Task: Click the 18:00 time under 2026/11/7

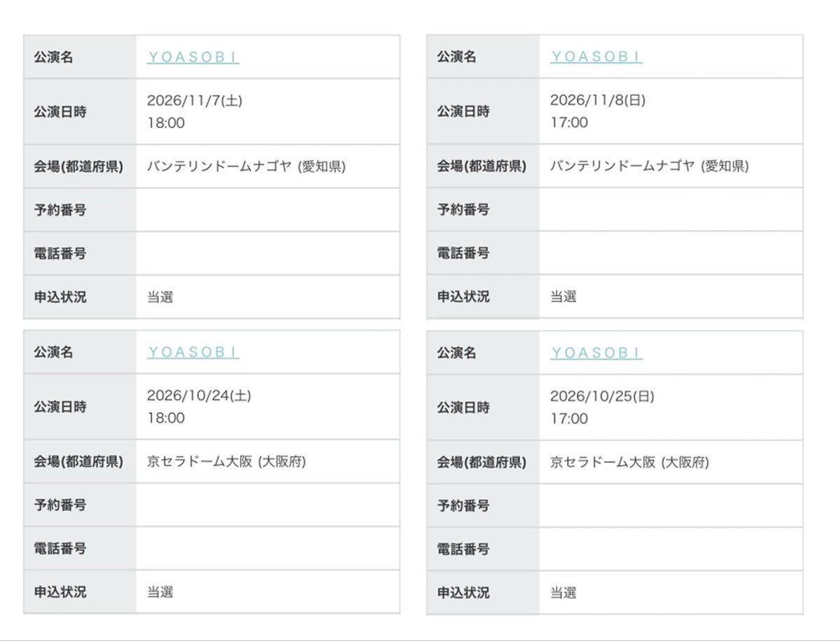Action: click(166, 123)
